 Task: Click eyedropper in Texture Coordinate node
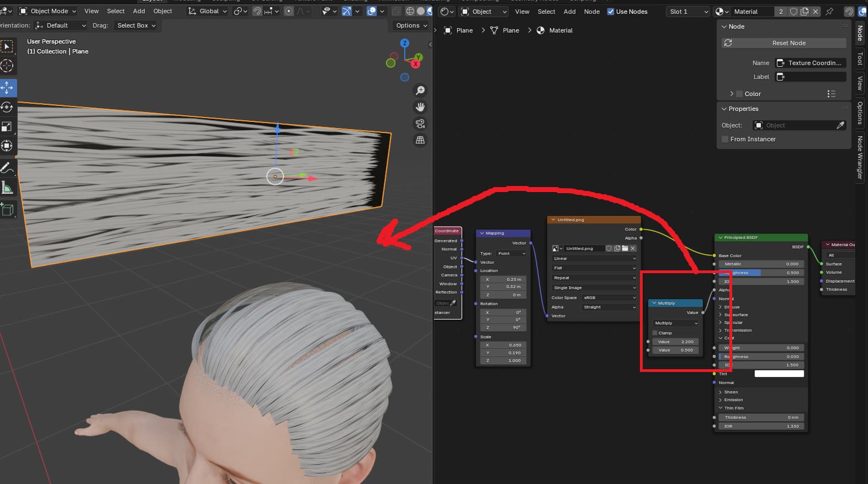453,303
